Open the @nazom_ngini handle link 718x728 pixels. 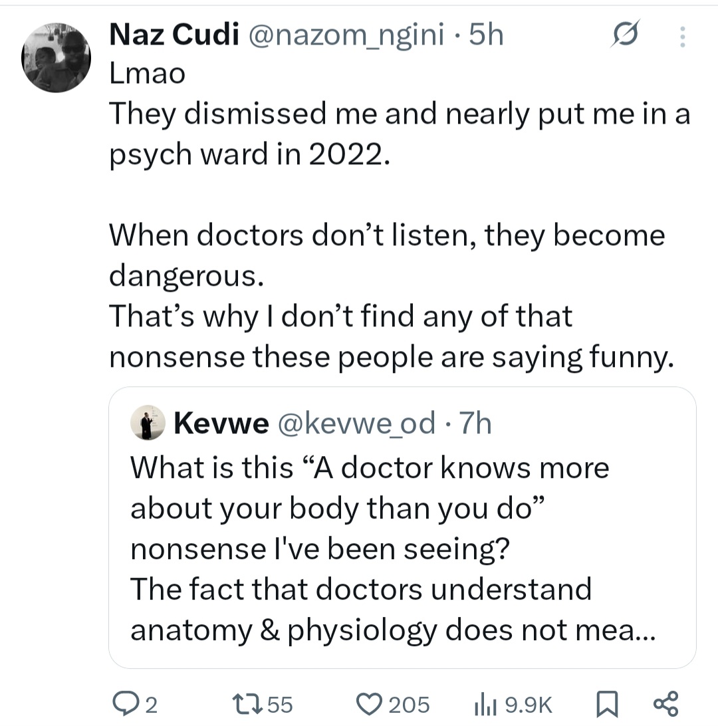tap(346, 36)
